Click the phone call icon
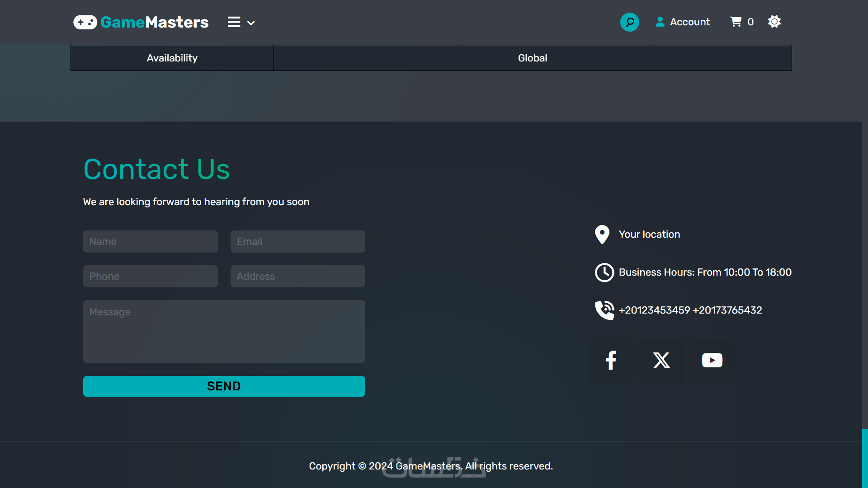868x488 pixels. coord(604,310)
